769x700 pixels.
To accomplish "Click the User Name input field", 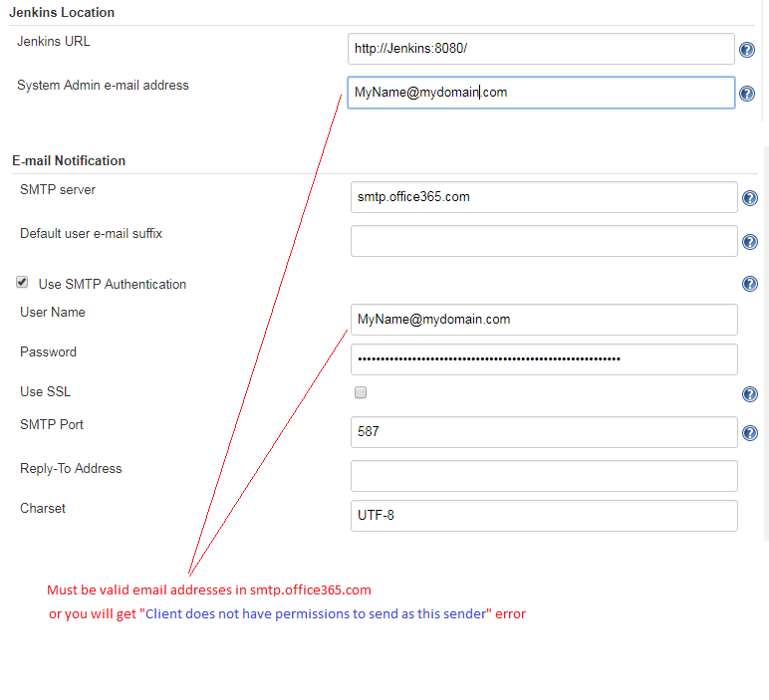I will tap(544, 320).
